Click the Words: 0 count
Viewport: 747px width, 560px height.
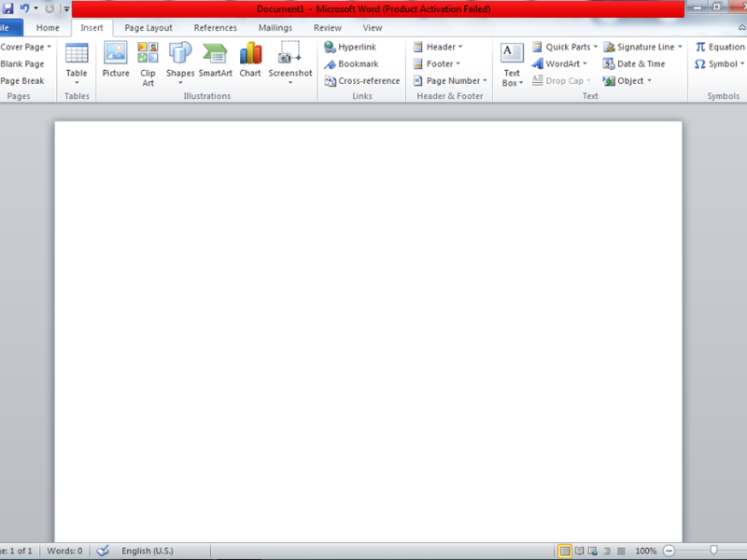(x=64, y=551)
